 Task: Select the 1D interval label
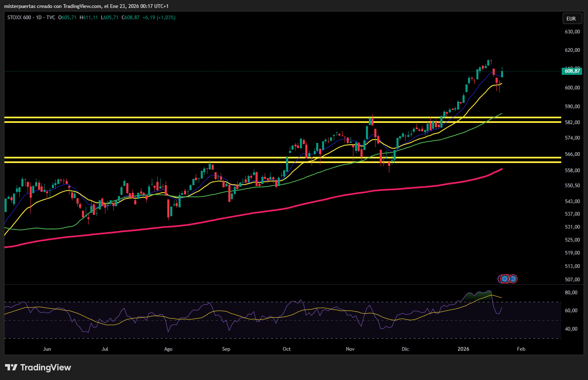[39, 18]
